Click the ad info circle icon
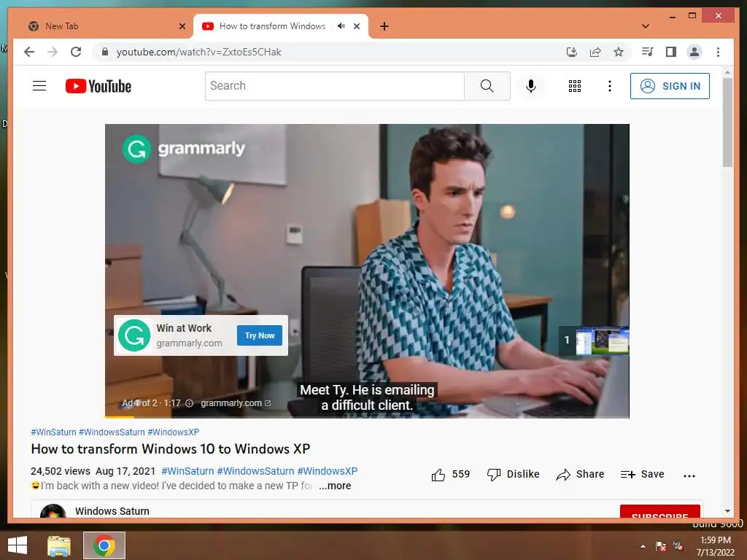This screenshot has height=560, width=747. click(x=189, y=403)
